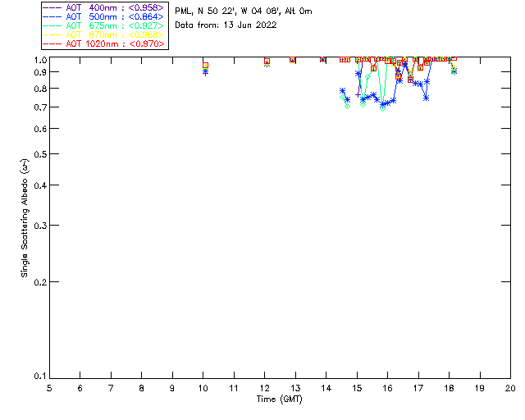Click the y-axis tick label '0.8'
The height and width of the screenshot is (420, 525).
pos(40,89)
